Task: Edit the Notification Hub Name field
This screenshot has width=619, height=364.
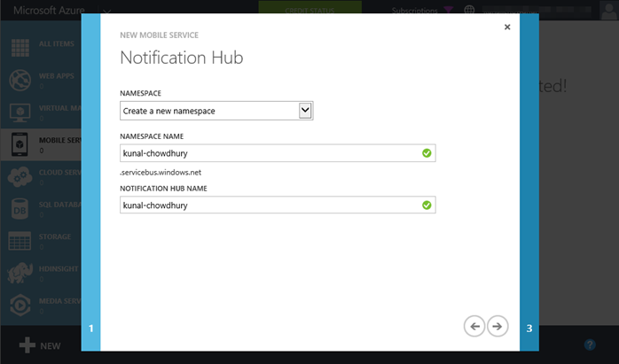Action: [x=278, y=205]
